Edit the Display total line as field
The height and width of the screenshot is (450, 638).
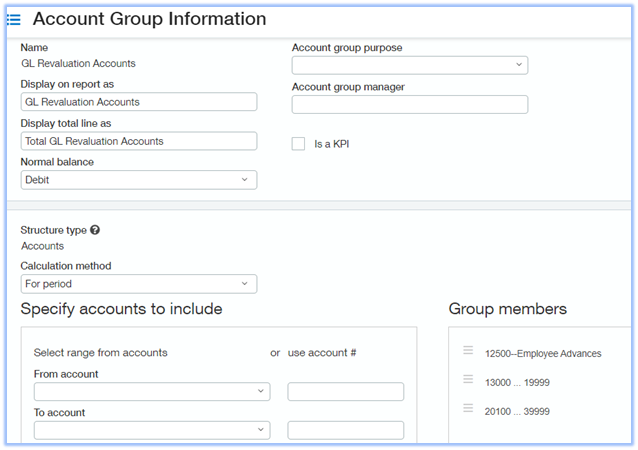[138, 141]
